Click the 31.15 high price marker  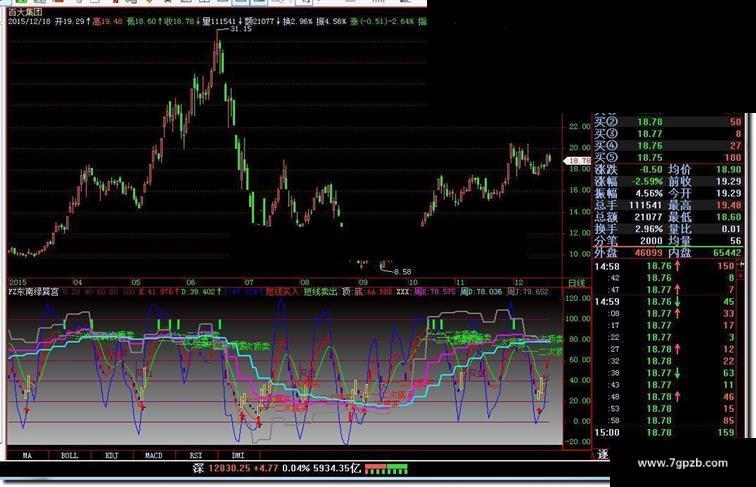(241, 29)
